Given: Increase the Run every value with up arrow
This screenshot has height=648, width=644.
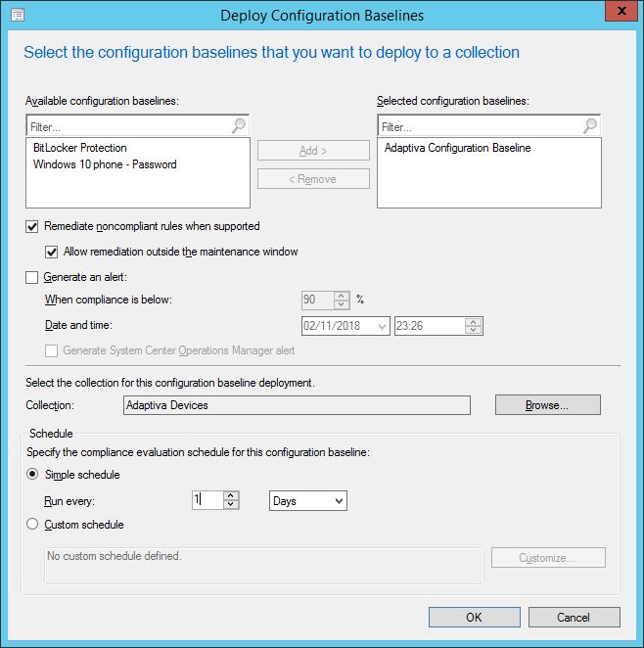Looking at the screenshot, I should click(x=231, y=496).
